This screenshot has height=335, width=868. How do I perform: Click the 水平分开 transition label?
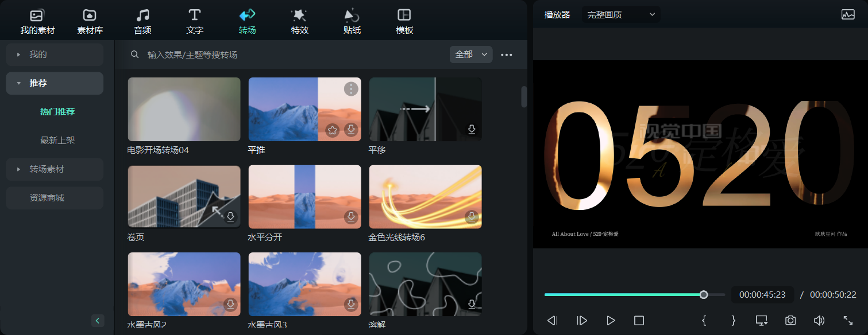click(x=265, y=237)
